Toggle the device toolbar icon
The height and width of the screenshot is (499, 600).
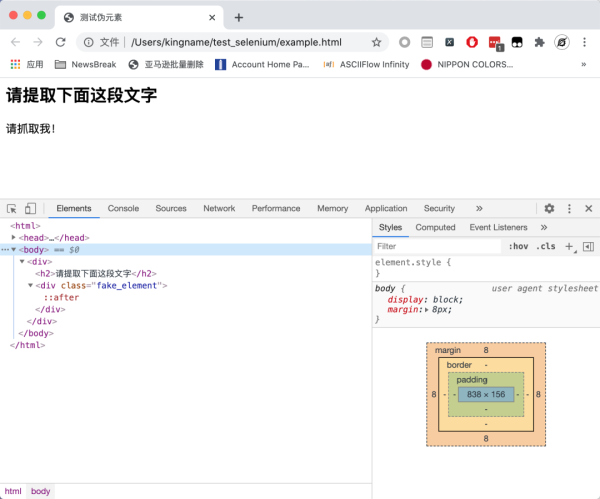(x=30, y=208)
